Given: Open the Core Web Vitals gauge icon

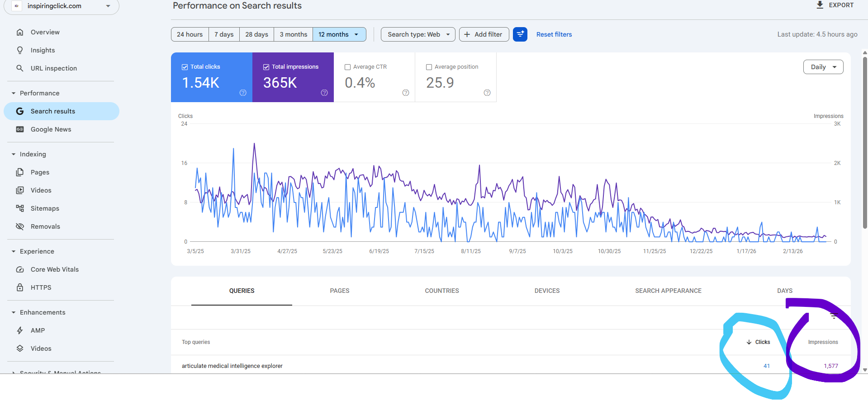Looking at the screenshot, I should (20, 269).
